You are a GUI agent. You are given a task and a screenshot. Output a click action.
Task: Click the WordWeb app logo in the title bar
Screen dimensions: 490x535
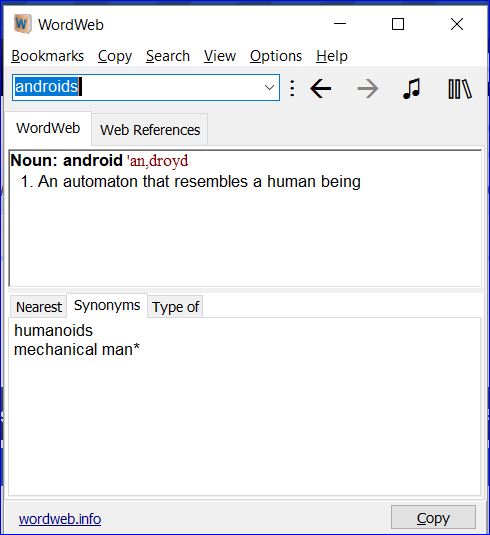(x=23, y=24)
